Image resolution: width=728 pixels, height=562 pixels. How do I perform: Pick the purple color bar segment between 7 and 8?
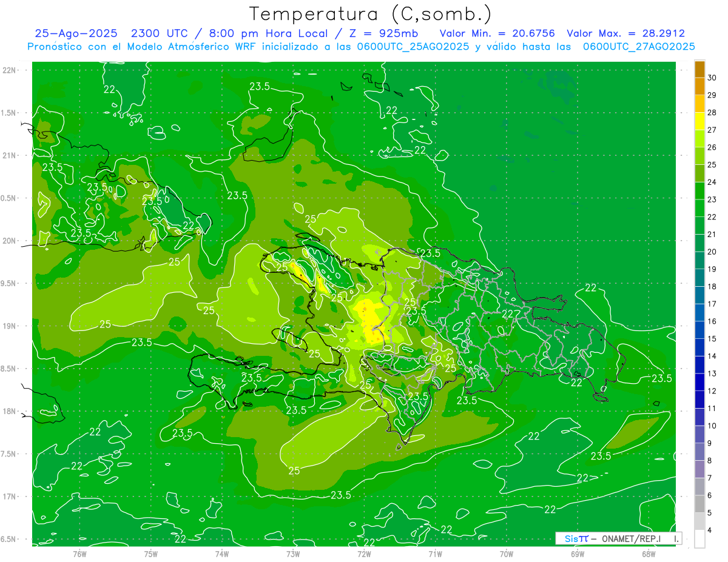point(699,469)
